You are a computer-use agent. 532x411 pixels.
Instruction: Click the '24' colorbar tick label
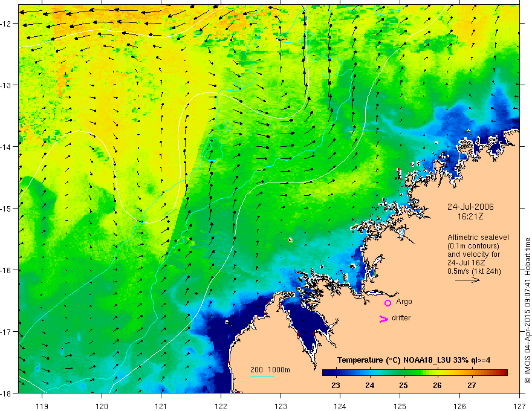[x=370, y=385]
